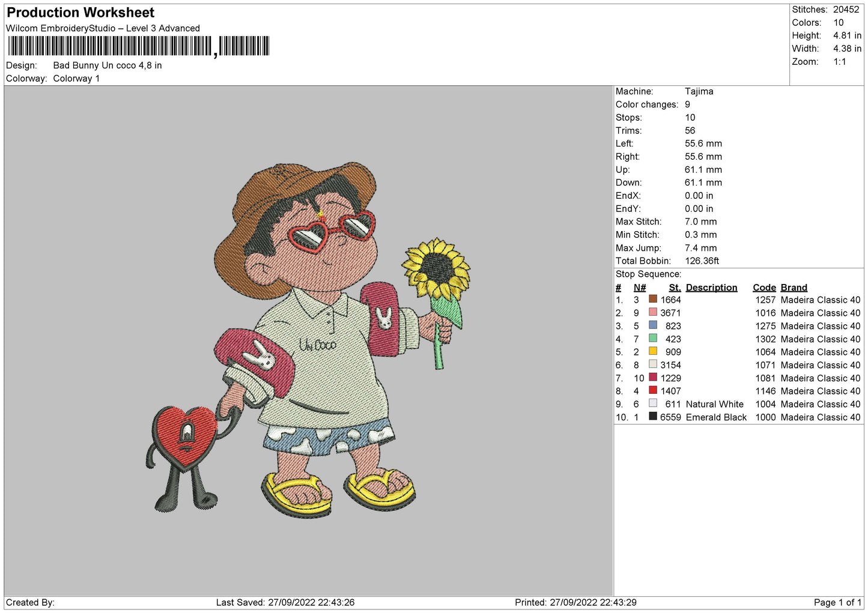Click the 'Description' column header
The image size is (868, 613).
(x=711, y=288)
